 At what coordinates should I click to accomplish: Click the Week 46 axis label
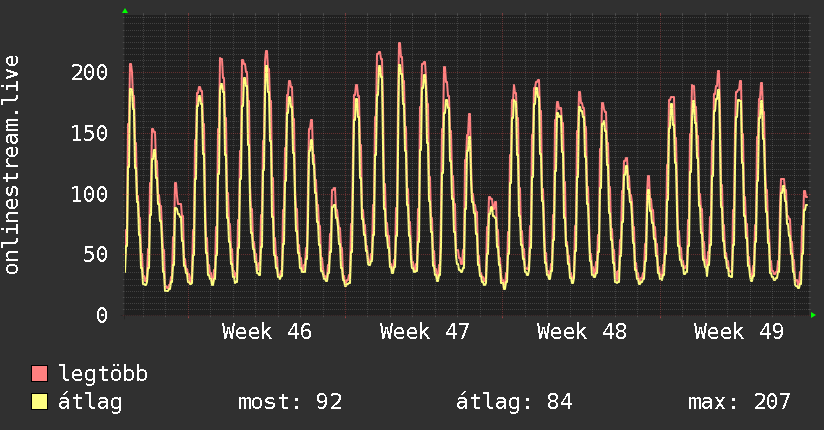[x=267, y=332]
